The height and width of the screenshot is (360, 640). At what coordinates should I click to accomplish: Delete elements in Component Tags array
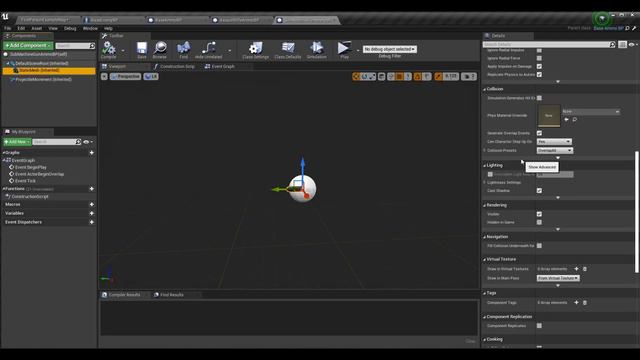tap(585, 302)
